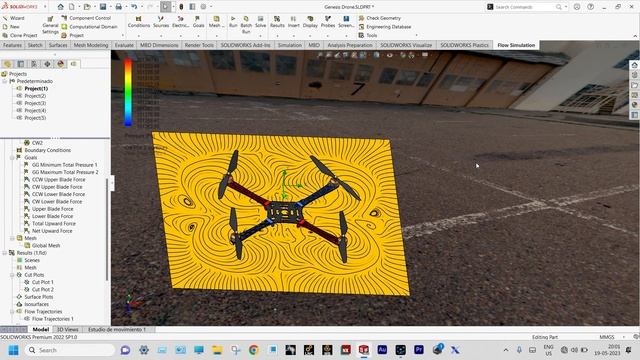Viewport: 640px width, 360px height.
Task: Click the Windows taskbar Search box
Action: [70, 350]
